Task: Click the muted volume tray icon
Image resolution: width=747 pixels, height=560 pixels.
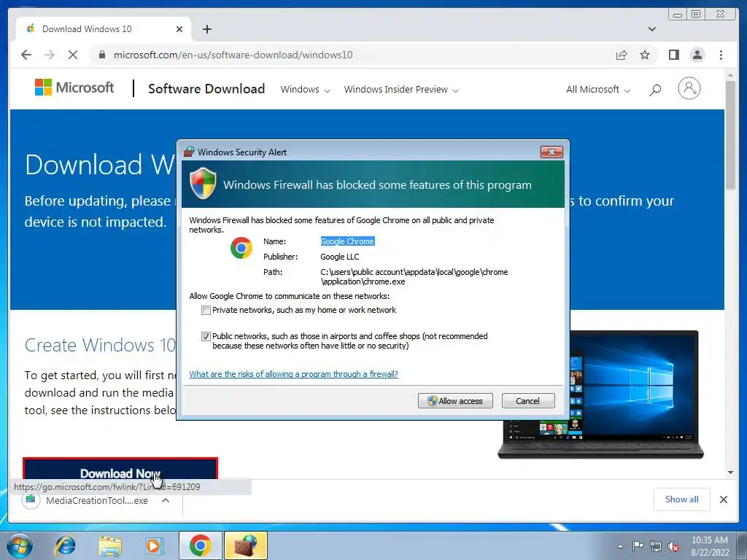Action: 673,546
